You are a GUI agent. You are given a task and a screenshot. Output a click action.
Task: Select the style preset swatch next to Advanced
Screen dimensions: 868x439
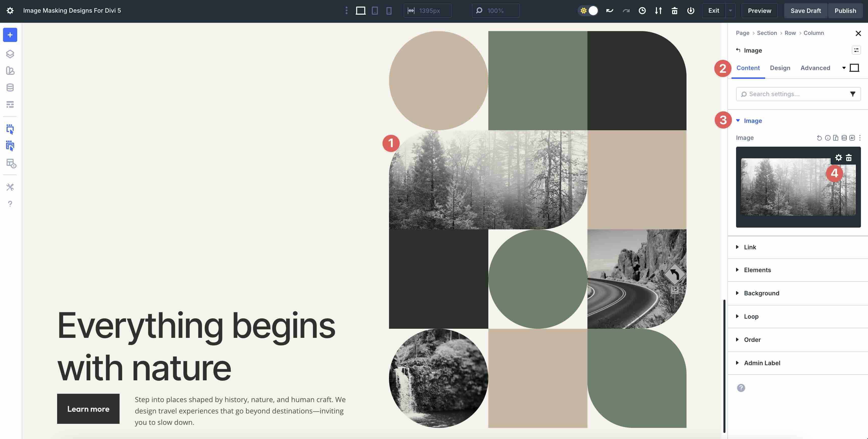pos(855,68)
